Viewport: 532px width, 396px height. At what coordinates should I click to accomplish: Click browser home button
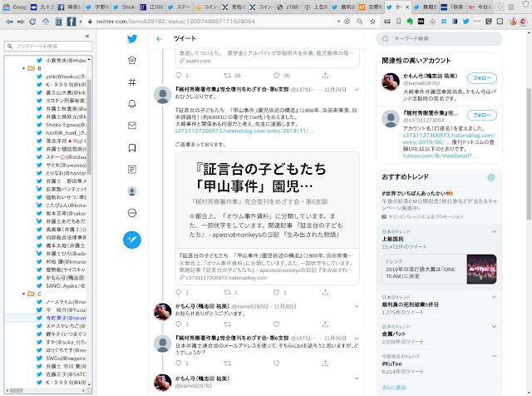[46, 22]
